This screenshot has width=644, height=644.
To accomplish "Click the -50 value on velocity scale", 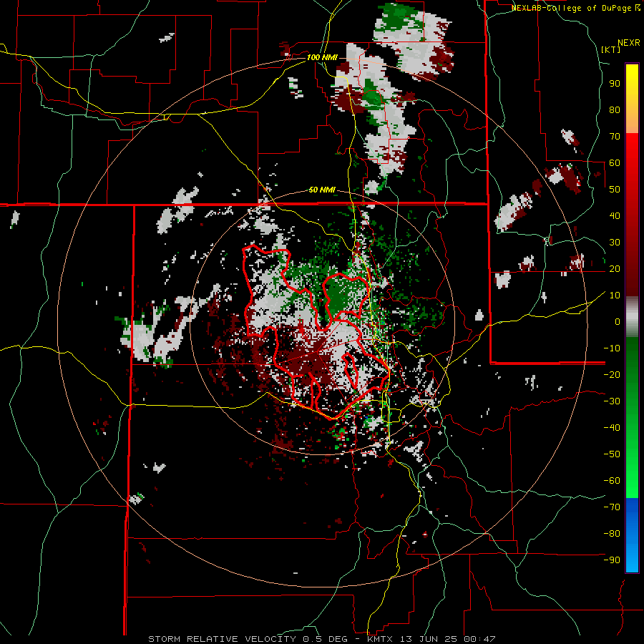I will click(612, 454).
